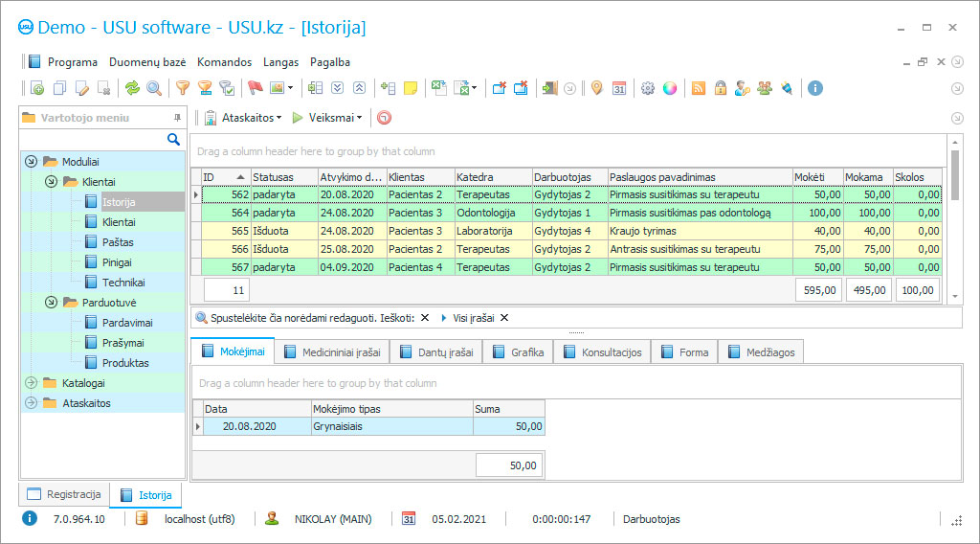Click the yellow sticky note icon

[411, 88]
